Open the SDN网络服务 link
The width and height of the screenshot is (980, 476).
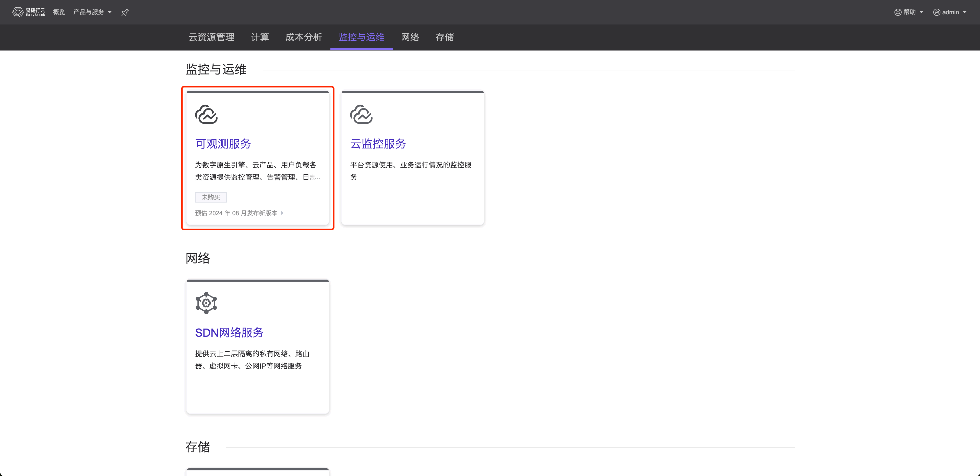click(x=229, y=333)
